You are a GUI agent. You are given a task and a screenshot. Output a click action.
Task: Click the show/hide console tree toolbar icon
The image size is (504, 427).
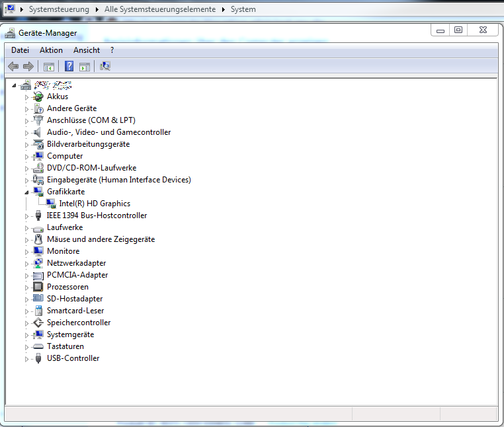48,66
